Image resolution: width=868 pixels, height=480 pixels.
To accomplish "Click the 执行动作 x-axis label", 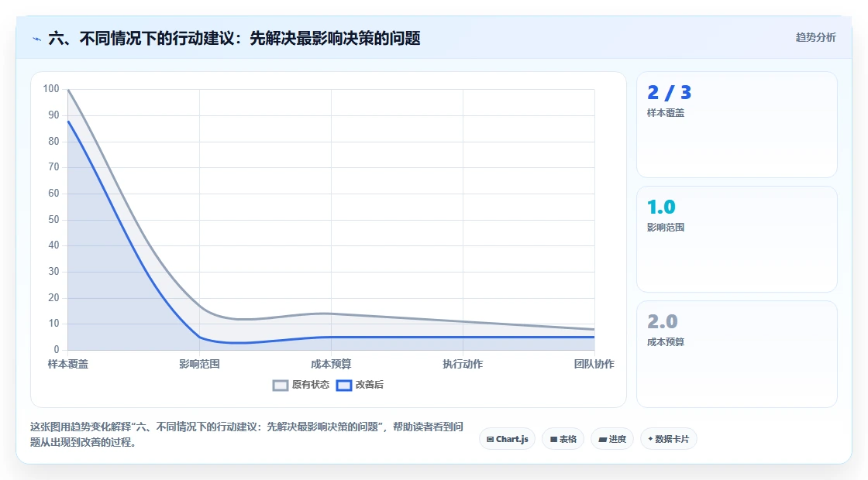I will click(x=463, y=364).
